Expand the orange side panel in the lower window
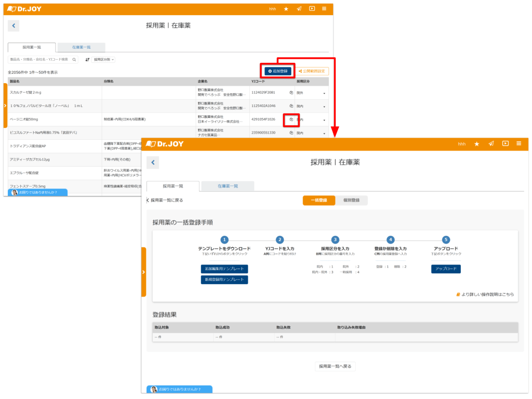 [143, 272]
